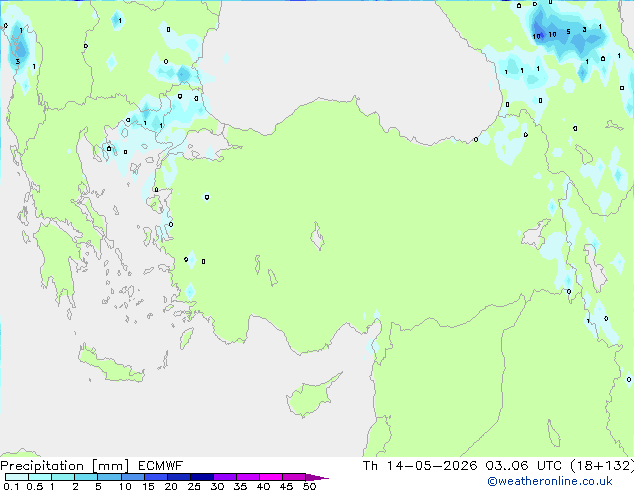Click the Tuz Lake outline in central Turkey
Image resolution: width=634 pixels, height=490 pixels.
point(317,237)
